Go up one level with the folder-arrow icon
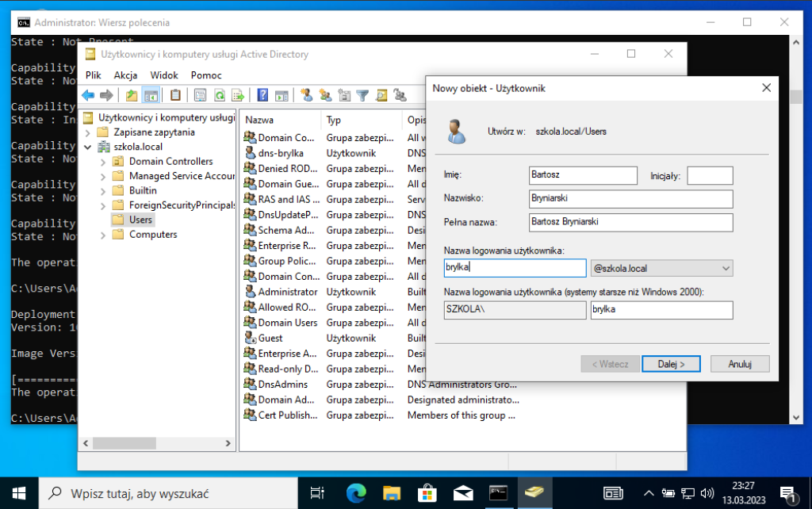Screen dimensions: 812x509 [132, 95]
